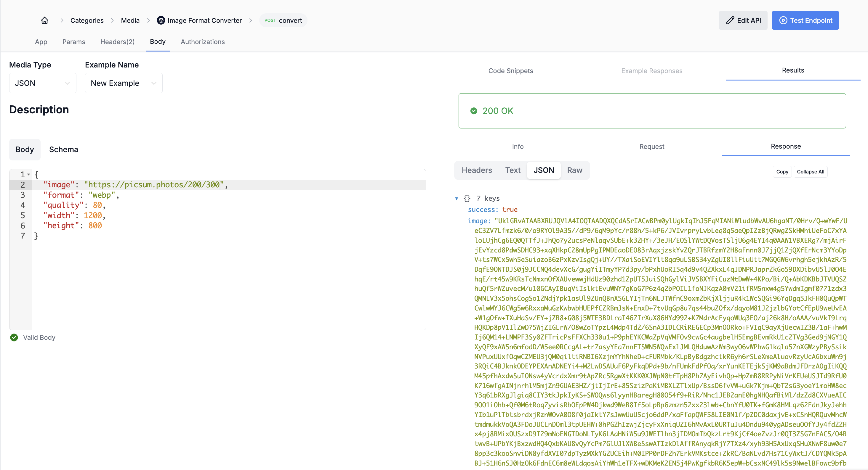Click the curly braces object icon
Image resolution: width=868 pixels, height=470 pixels.
pyautogui.click(x=467, y=198)
